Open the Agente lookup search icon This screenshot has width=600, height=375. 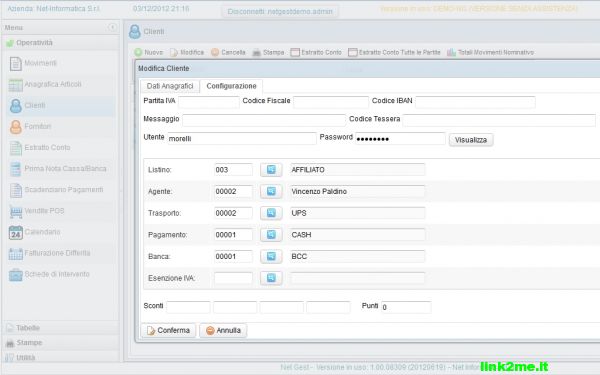pyautogui.click(x=271, y=191)
